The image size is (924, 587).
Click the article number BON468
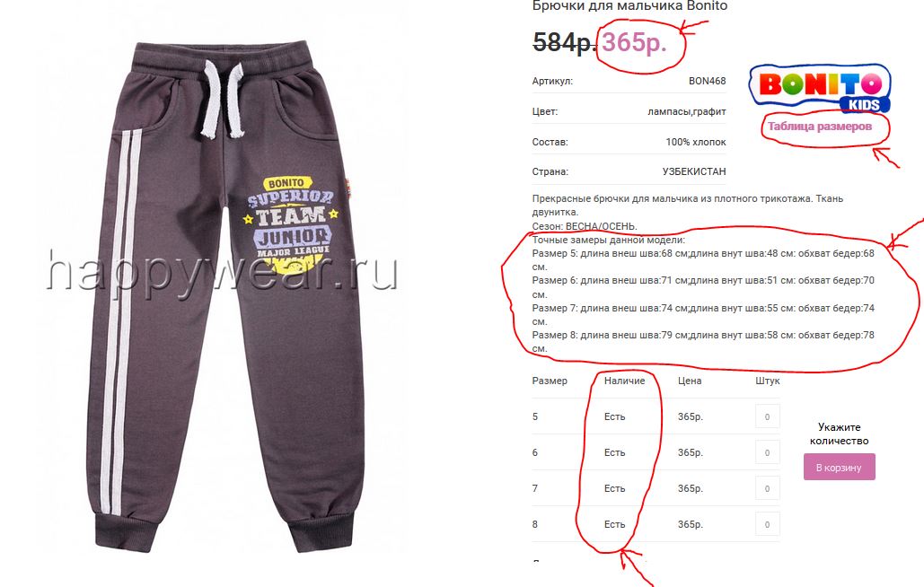(x=708, y=81)
